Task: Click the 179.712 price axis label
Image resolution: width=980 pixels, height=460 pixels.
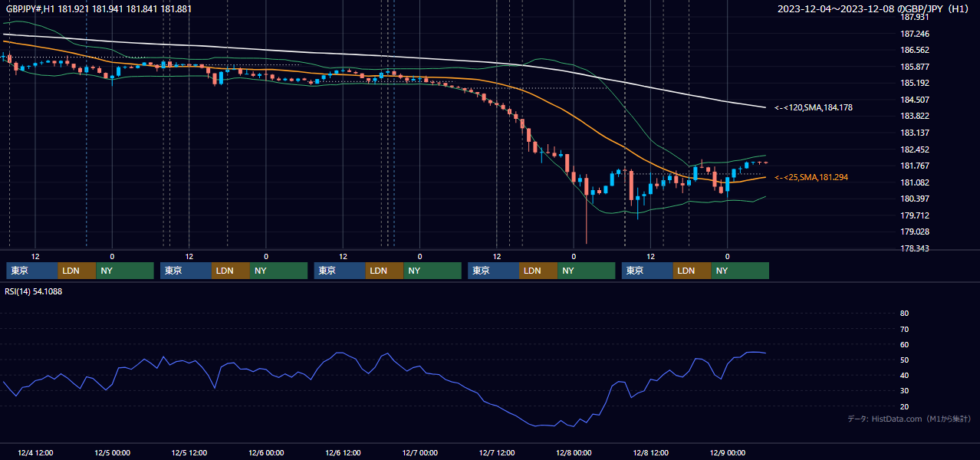Action: [x=915, y=216]
